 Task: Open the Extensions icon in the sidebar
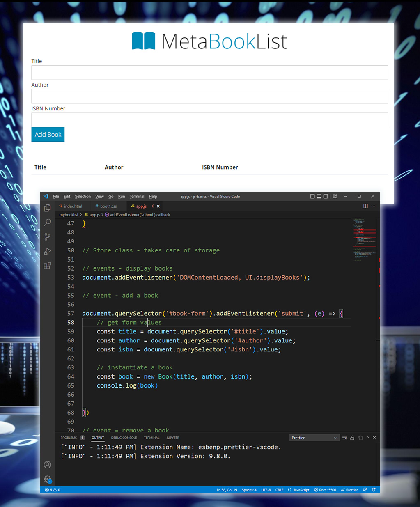pos(47,266)
